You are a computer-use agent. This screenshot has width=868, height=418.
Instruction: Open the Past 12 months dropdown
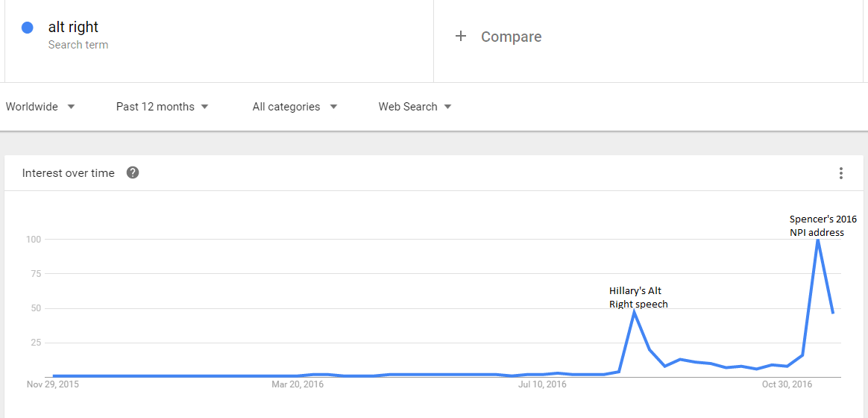163,107
